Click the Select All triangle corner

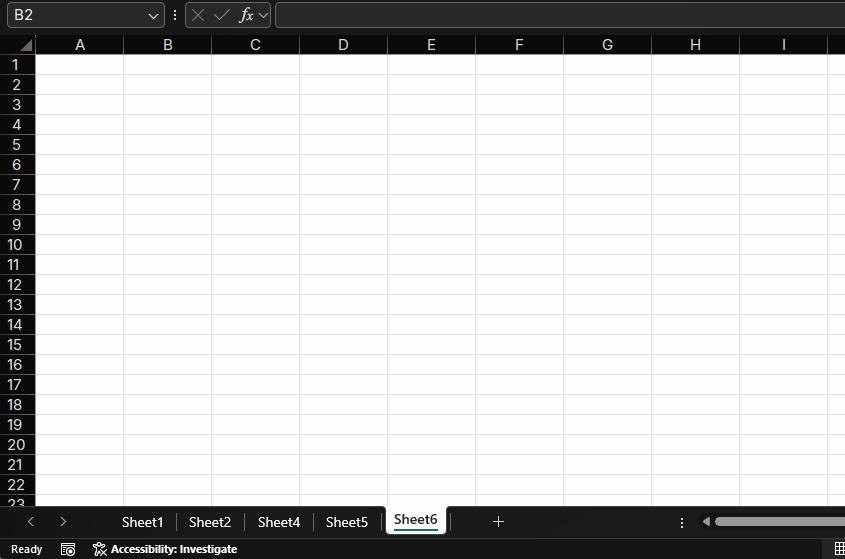pyautogui.click(x=26, y=45)
